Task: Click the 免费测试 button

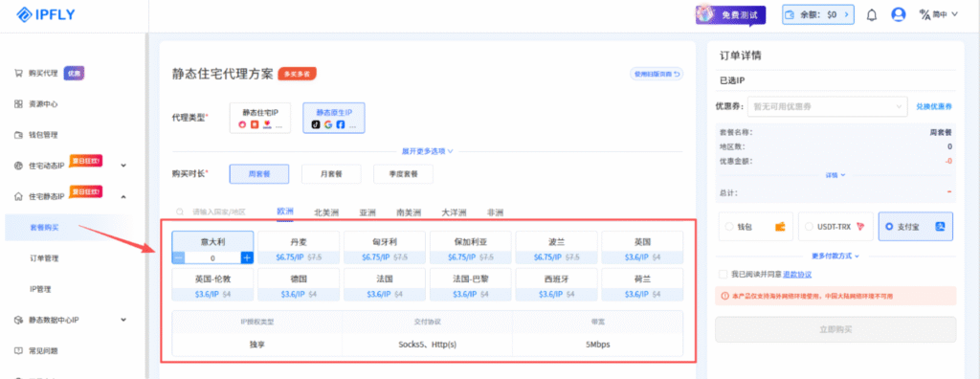Action: pyautogui.click(x=730, y=14)
